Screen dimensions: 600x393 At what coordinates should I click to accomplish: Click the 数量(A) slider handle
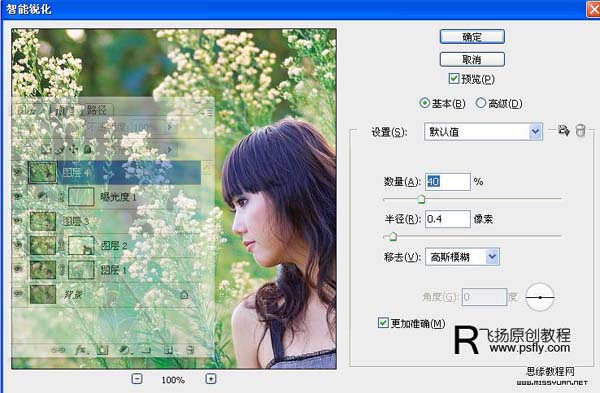421,199
